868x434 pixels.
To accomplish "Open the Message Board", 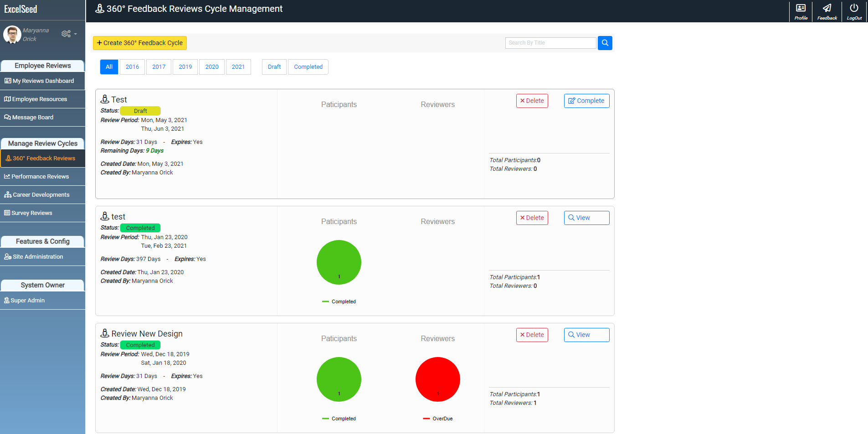I will (32, 117).
